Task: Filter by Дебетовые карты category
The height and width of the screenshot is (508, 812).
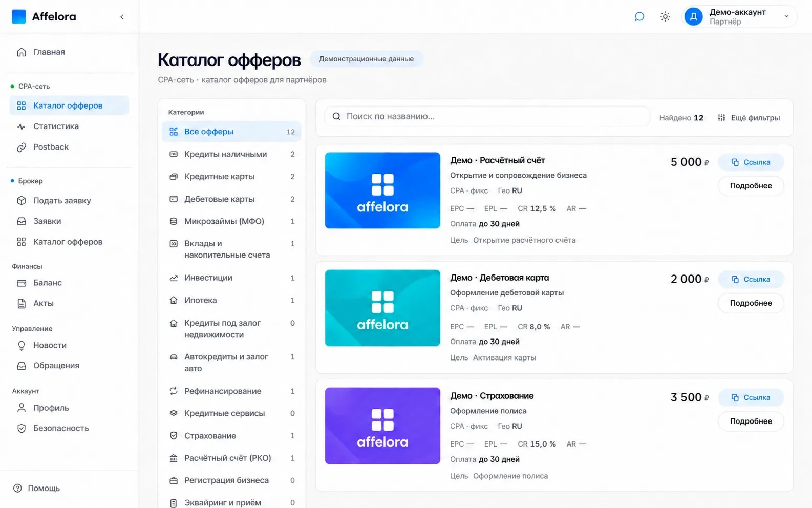Action: pyautogui.click(x=231, y=199)
